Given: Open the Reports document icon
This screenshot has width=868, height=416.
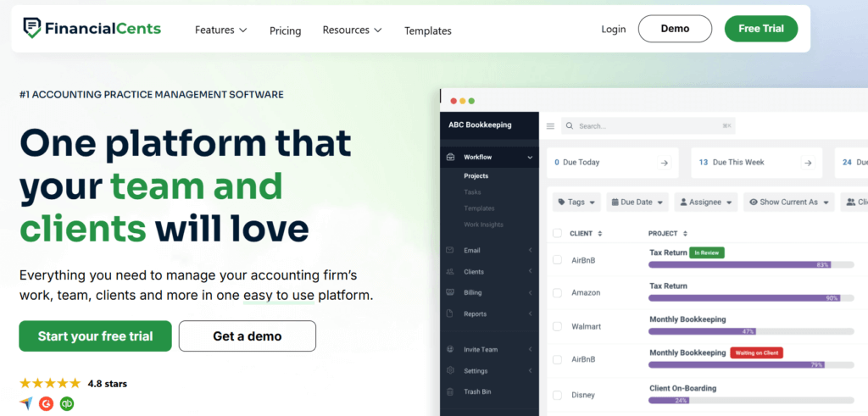Looking at the screenshot, I should pyautogui.click(x=449, y=313).
